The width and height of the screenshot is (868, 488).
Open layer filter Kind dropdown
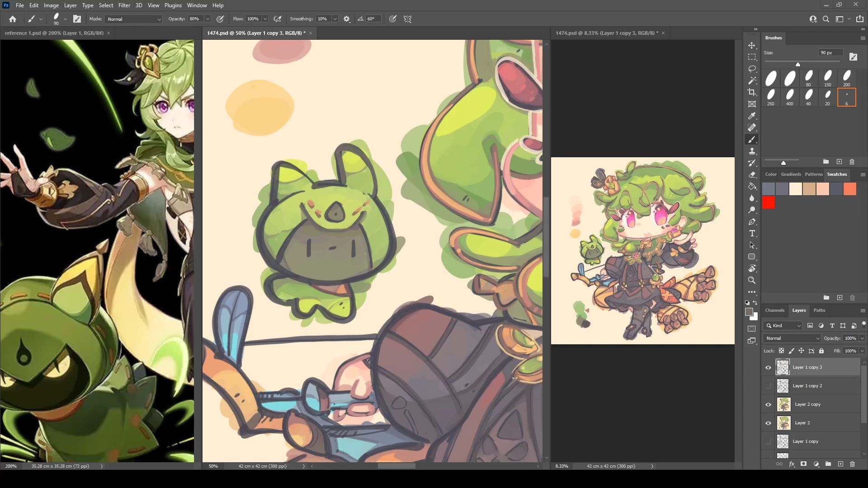pyautogui.click(x=783, y=325)
